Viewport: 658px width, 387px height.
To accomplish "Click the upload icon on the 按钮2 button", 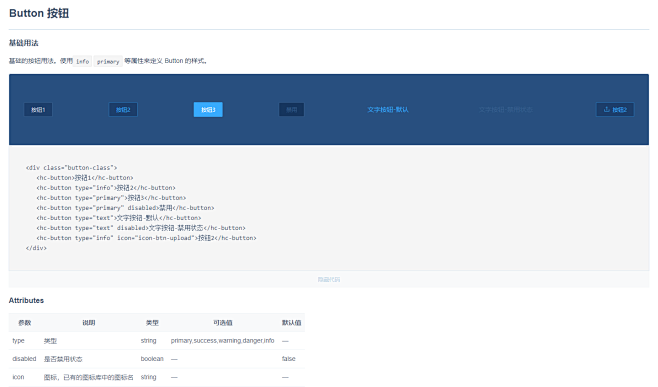I will click(x=606, y=109).
